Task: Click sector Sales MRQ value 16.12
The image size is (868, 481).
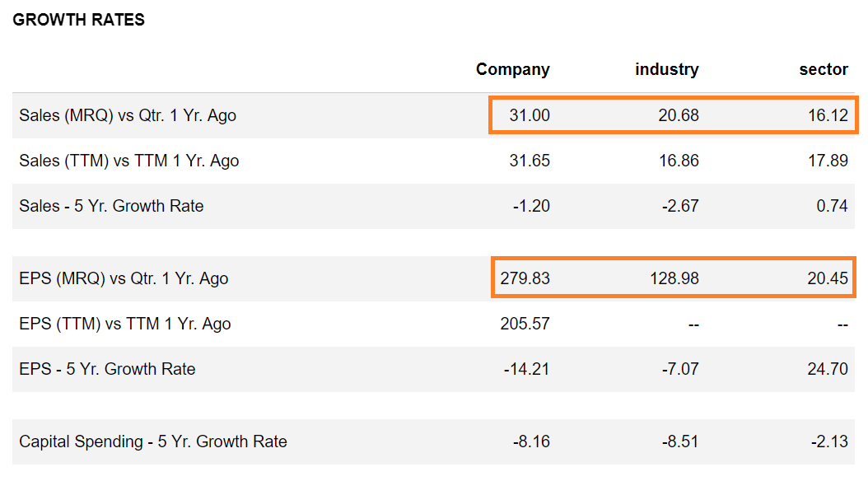Action: point(828,116)
